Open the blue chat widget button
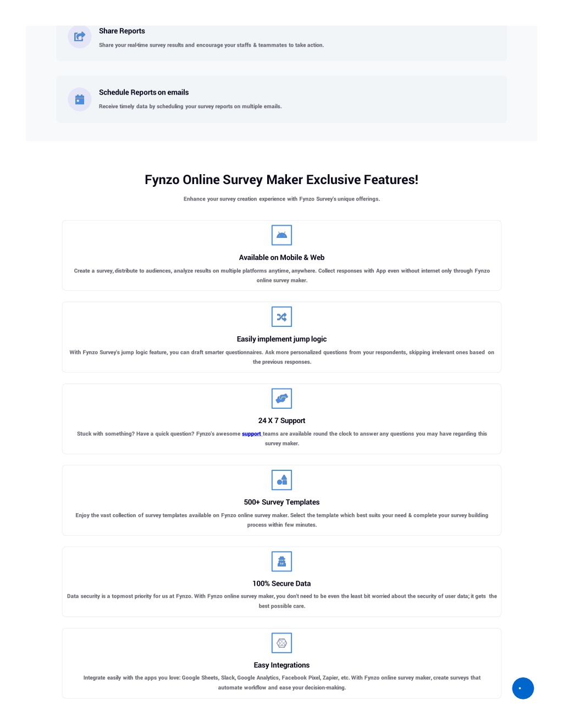Viewport: 563px width, 728px height. [x=523, y=688]
